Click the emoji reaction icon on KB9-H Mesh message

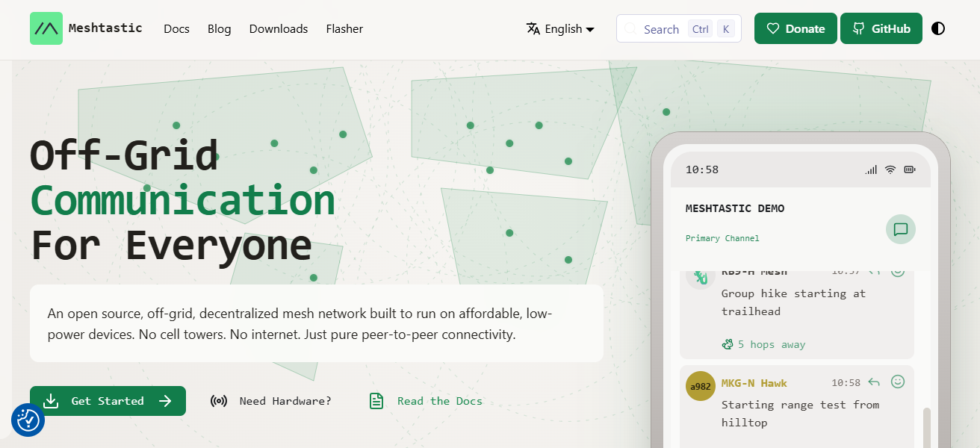pos(898,273)
